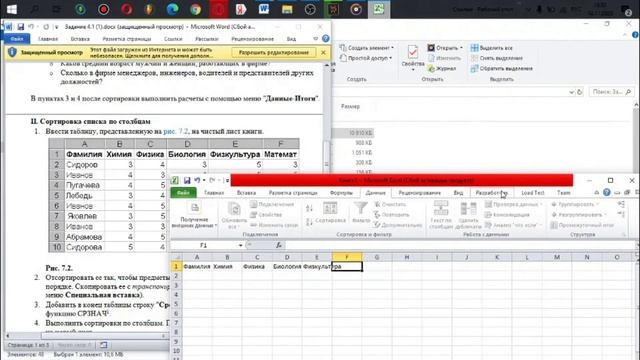
Task: Expand Open dropdown in Explorer ribbon
Action: (x=462, y=48)
